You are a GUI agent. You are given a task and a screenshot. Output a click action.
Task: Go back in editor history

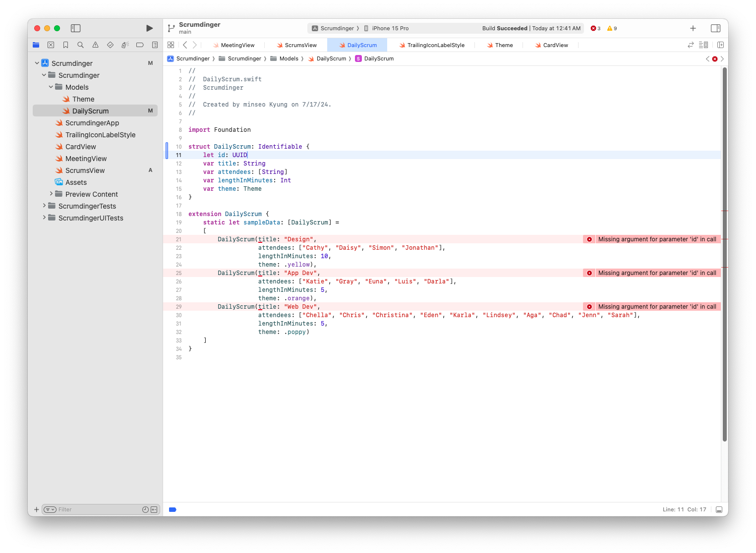click(185, 45)
